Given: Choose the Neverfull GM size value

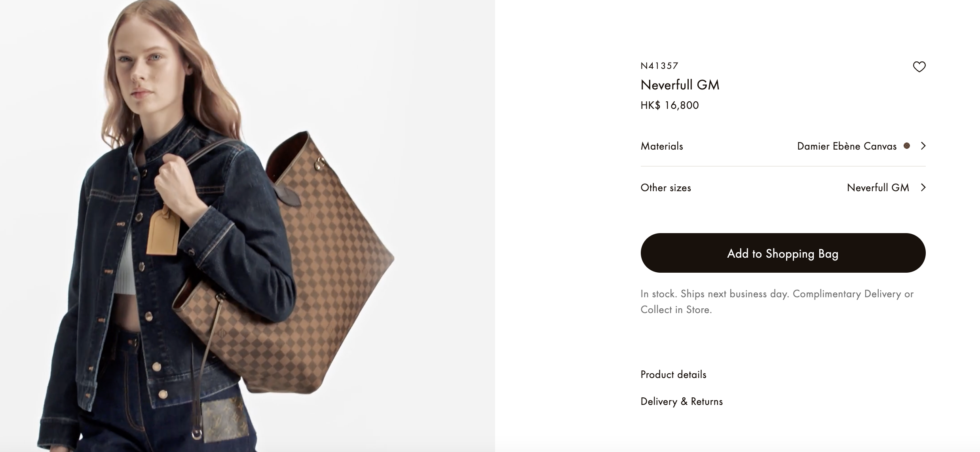Looking at the screenshot, I should (878, 188).
